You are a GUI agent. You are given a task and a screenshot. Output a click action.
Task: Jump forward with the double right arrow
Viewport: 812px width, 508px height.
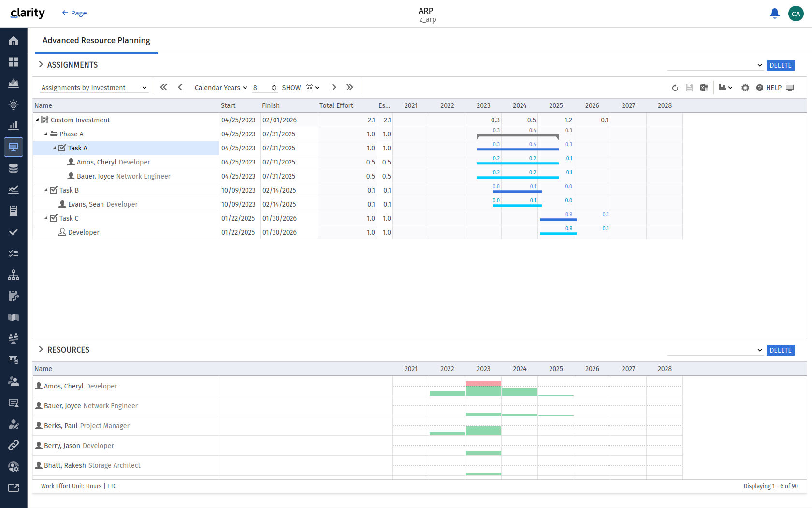click(350, 87)
